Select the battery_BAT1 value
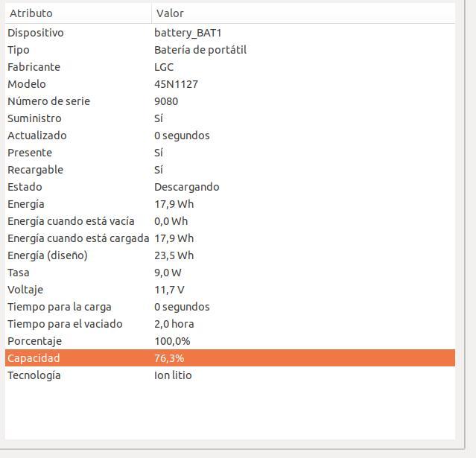 (x=188, y=33)
